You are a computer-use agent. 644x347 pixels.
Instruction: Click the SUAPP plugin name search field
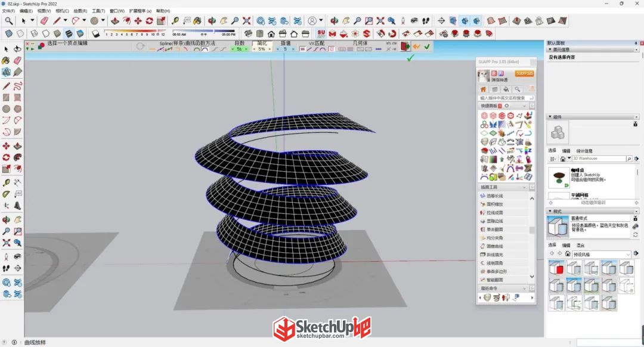pos(506,98)
